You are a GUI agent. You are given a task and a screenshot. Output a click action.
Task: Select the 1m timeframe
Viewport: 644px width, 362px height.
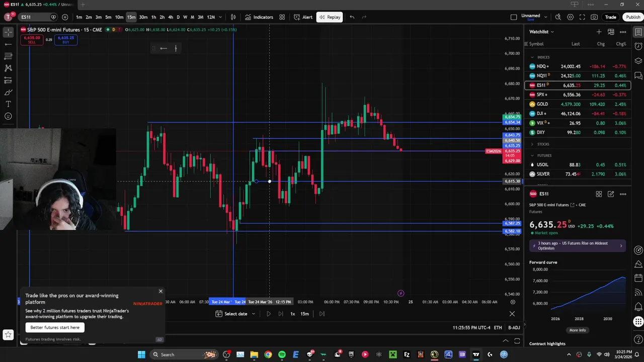[79, 17]
